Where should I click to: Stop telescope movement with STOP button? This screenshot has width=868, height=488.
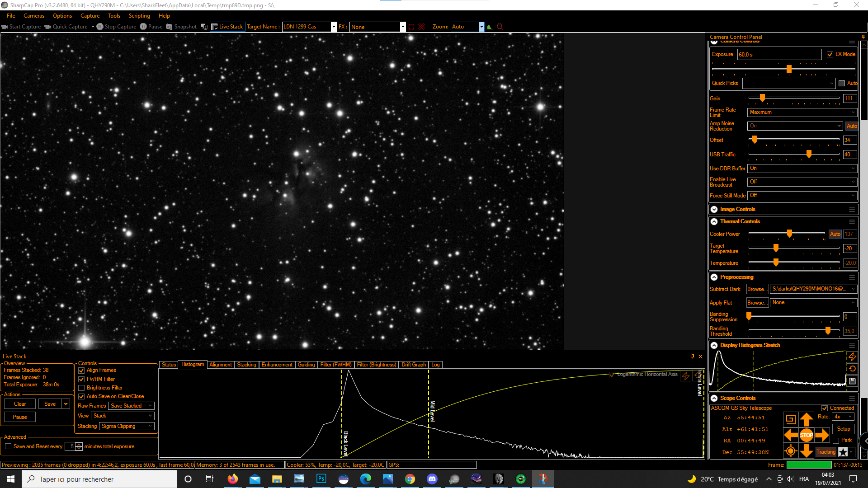807,435
